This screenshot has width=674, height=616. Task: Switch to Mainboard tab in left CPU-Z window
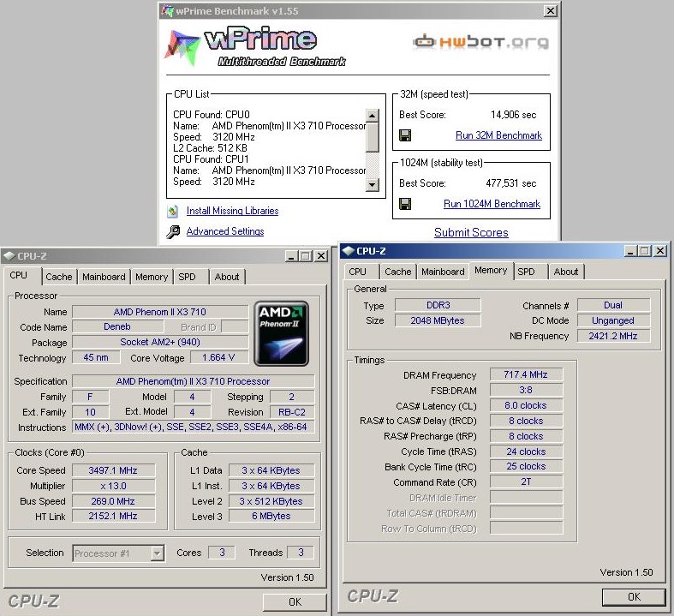[104, 277]
